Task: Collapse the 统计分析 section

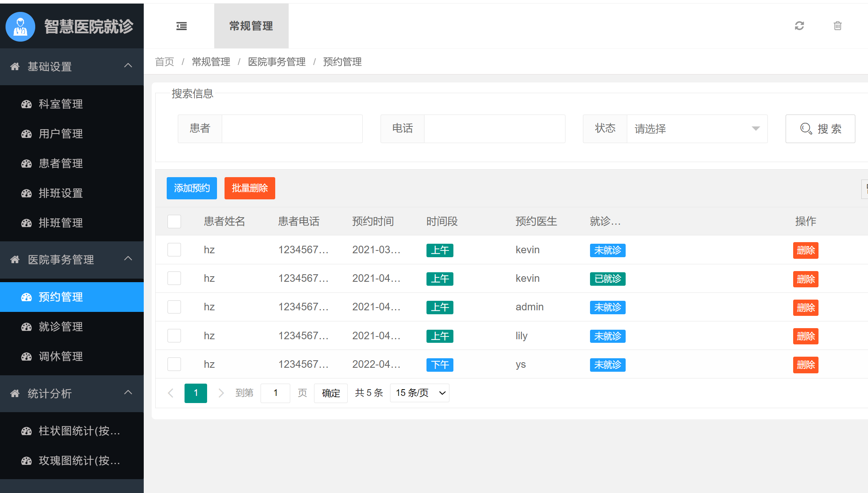Action: (x=128, y=393)
